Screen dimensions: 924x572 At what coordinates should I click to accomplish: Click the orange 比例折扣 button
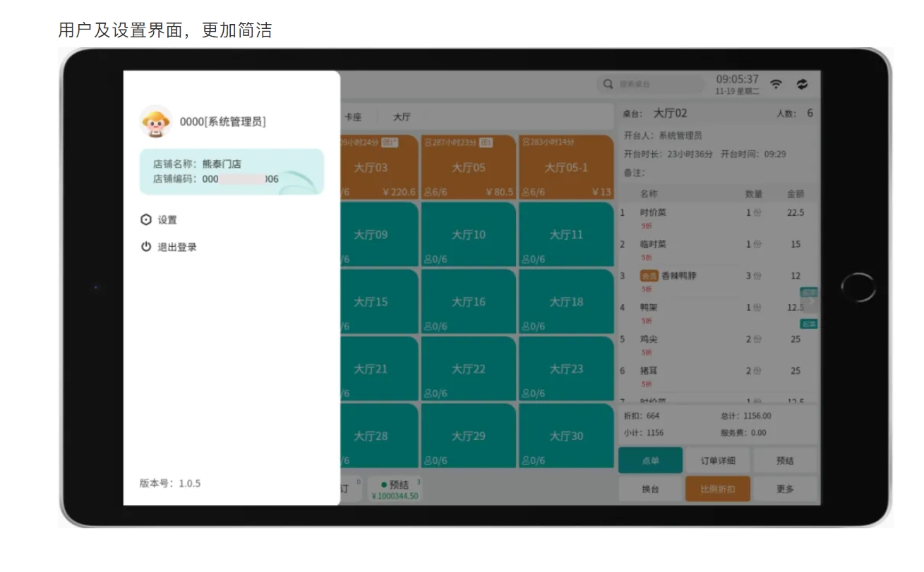716,489
